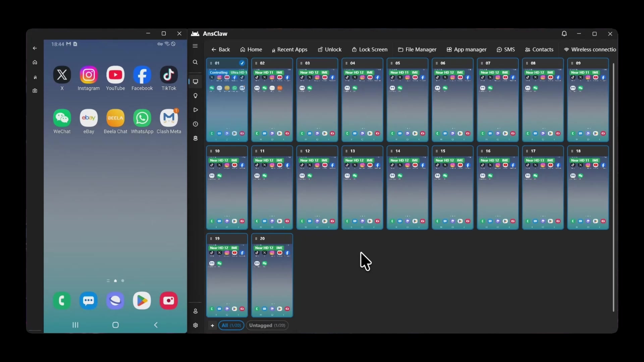Click the device grid vertical scrollbar
This screenshot has height=362, width=644.
[x=613, y=187]
